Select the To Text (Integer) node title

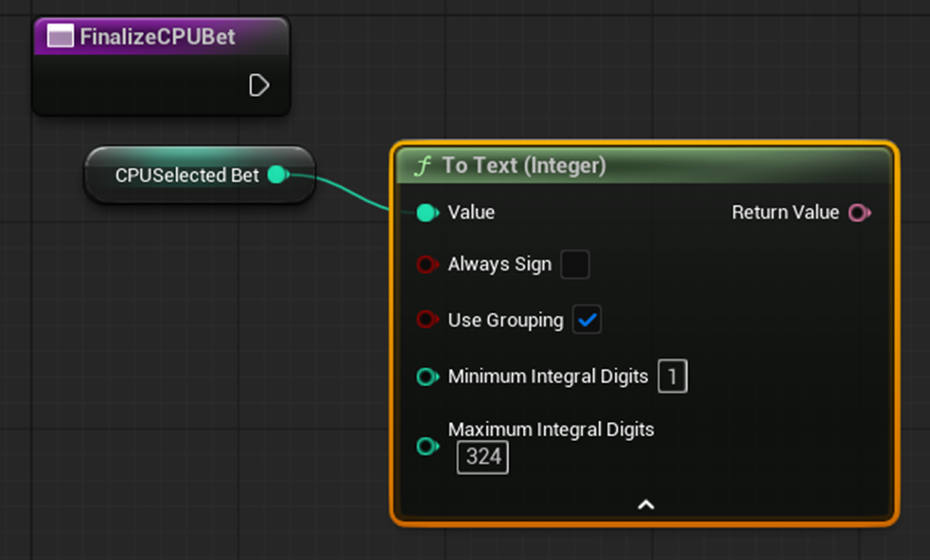(x=523, y=166)
